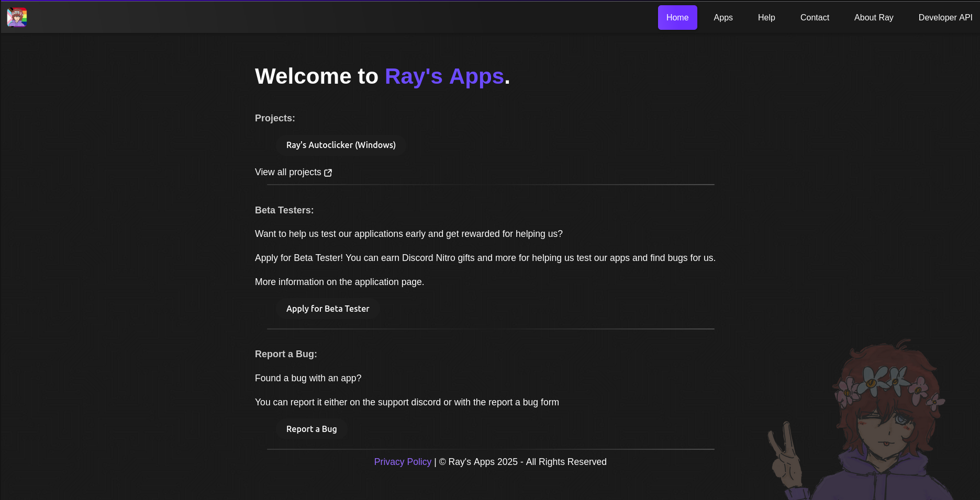Click the Ray's Apps logo avatar icon
The height and width of the screenshot is (500, 980).
point(17,17)
